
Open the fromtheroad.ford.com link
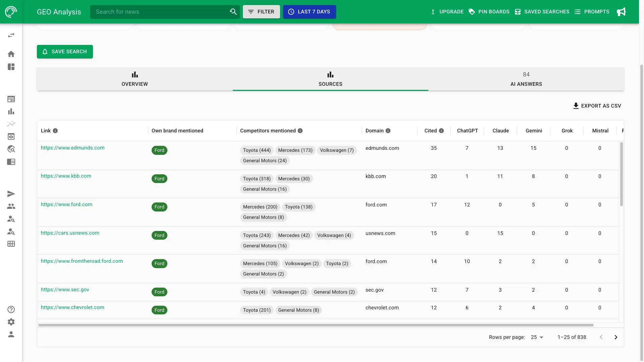pos(82,261)
